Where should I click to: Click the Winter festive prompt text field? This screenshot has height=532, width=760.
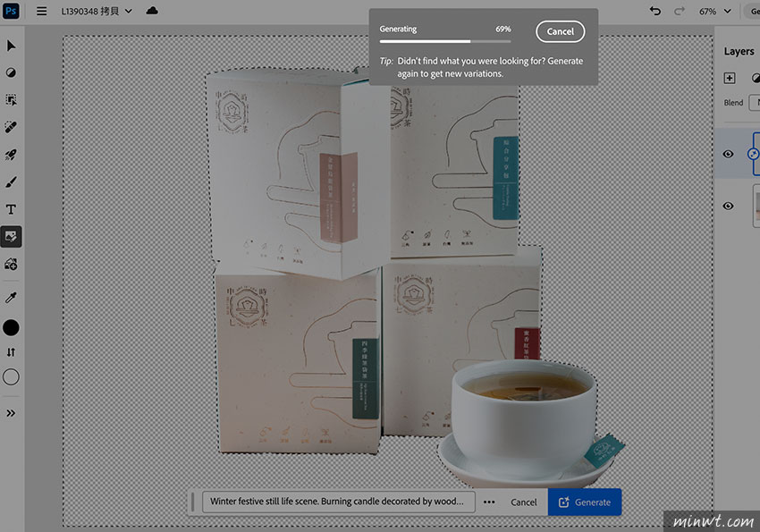[x=338, y=502]
